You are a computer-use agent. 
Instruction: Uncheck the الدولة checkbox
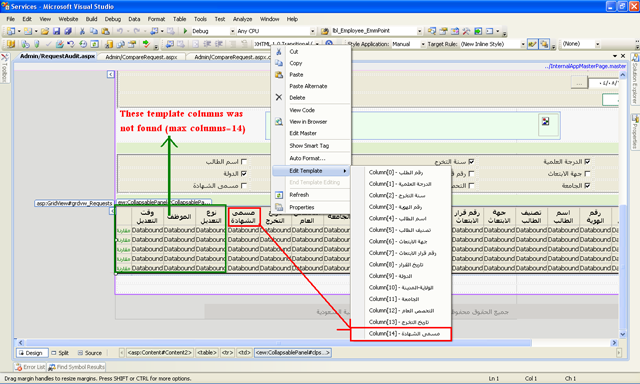pos(244,173)
